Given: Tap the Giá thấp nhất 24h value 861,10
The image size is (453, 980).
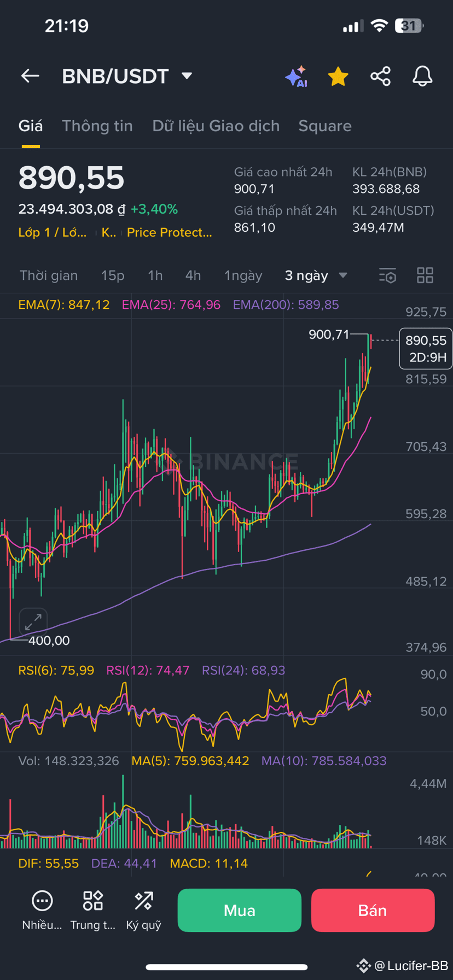Looking at the screenshot, I should point(254,228).
